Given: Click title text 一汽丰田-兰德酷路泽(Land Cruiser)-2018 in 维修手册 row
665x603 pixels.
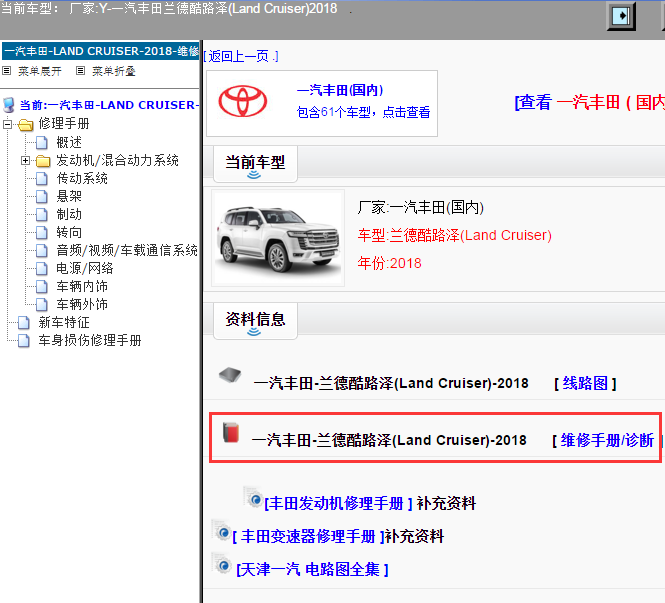Looking at the screenshot, I should point(389,441).
